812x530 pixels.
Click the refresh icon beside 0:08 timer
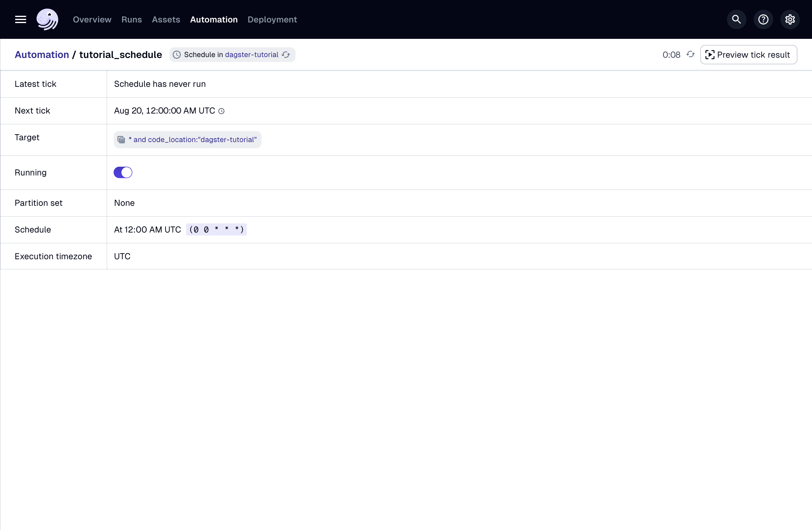(690, 55)
